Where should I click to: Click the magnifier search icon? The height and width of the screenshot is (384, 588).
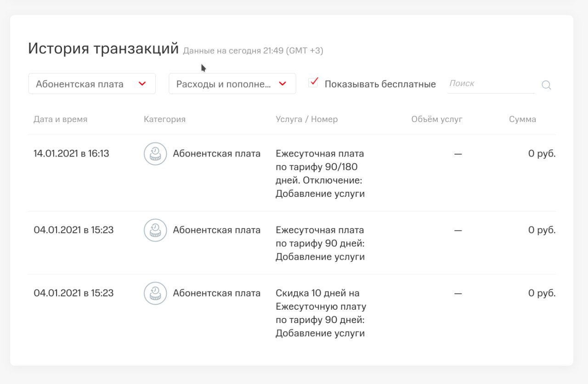[546, 85]
